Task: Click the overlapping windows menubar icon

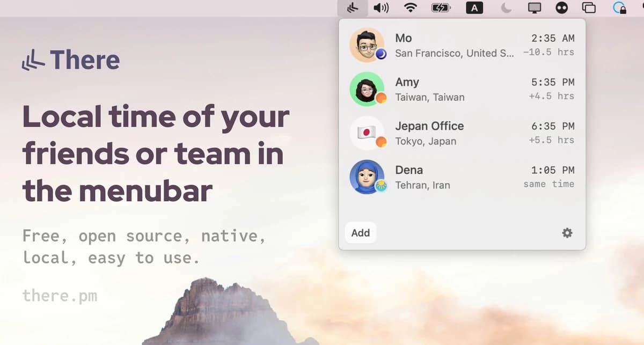Action: (x=589, y=8)
